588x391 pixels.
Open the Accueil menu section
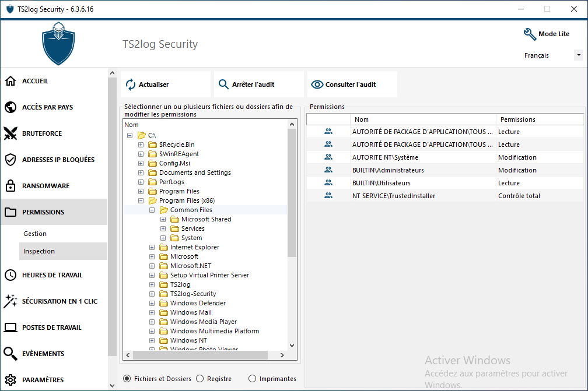point(54,81)
